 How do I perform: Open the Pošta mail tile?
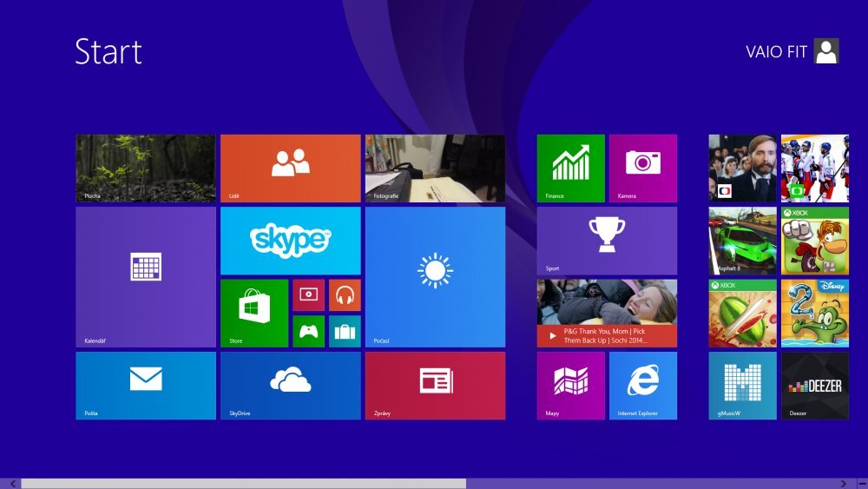[146, 386]
